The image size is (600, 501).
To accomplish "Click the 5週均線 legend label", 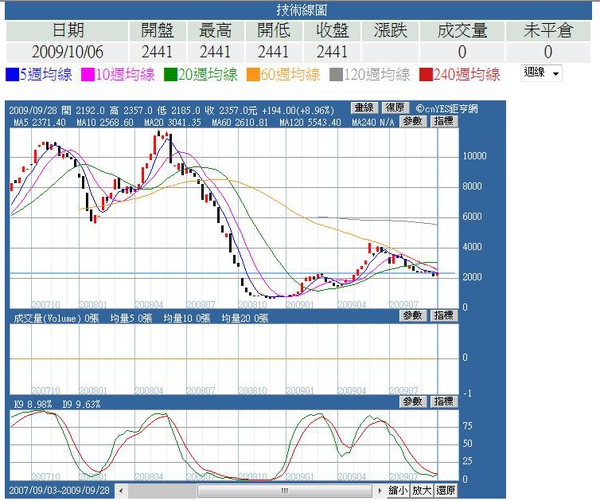I will coord(46,74).
